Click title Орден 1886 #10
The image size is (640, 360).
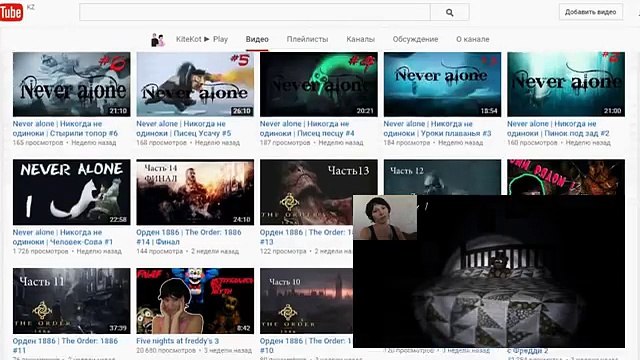coord(306,346)
